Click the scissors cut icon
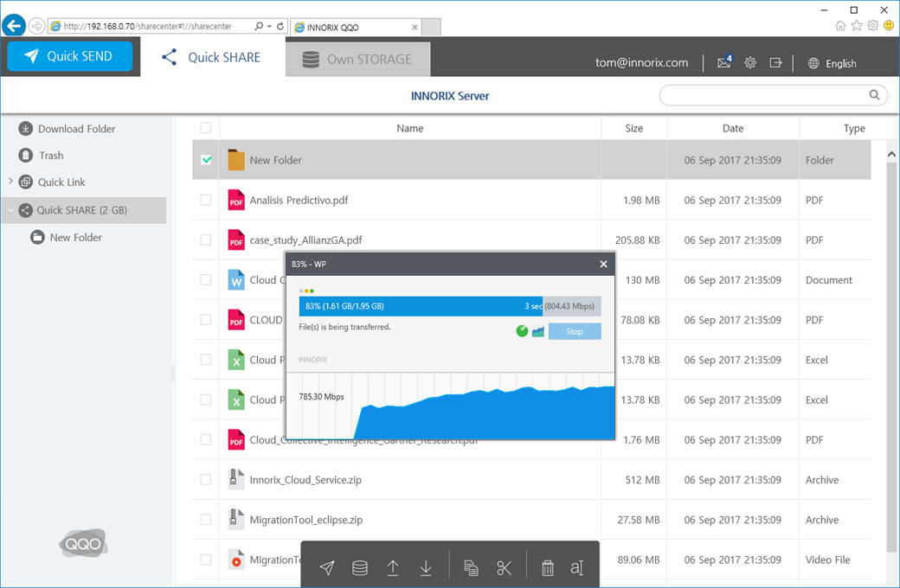Image resolution: width=900 pixels, height=588 pixels. [505, 568]
